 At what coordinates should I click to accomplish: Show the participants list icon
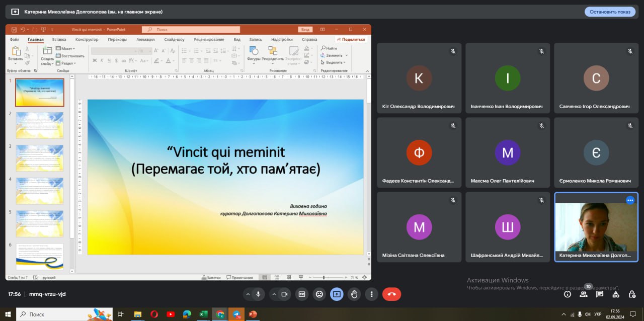point(584,294)
